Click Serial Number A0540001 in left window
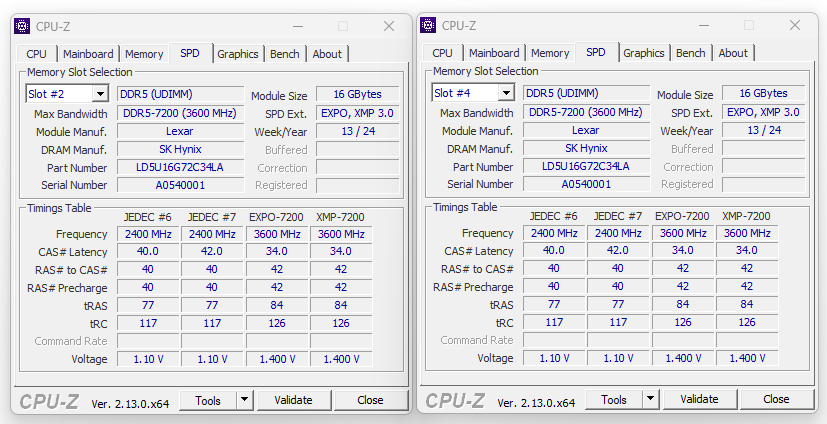 coord(180,185)
